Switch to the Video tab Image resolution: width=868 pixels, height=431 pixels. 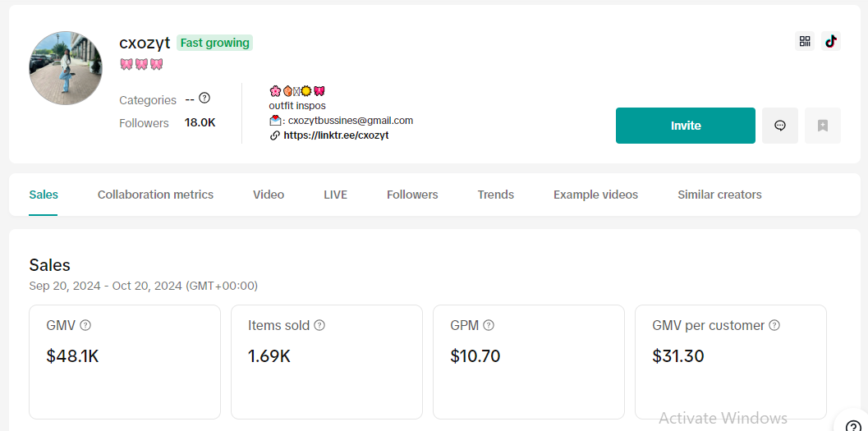click(x=269, y=195)
